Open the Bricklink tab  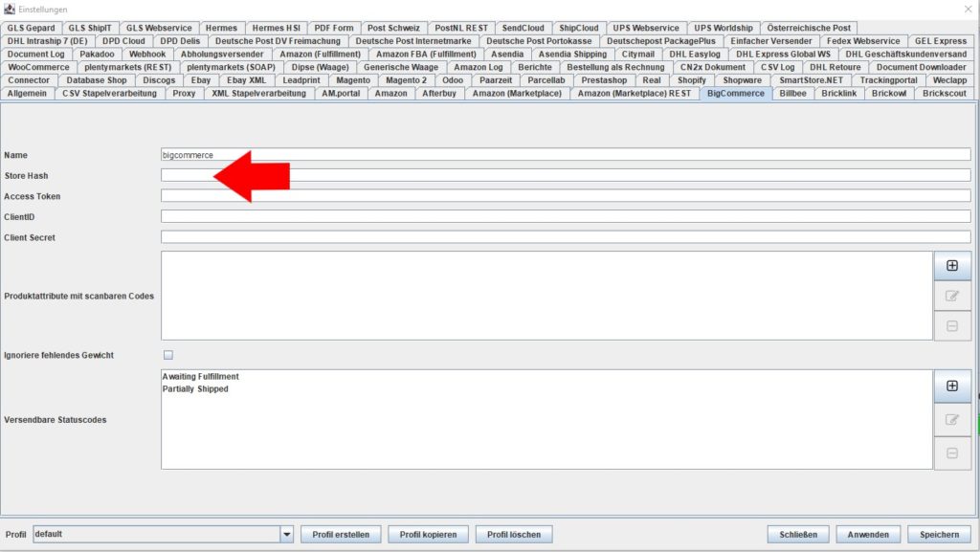point(838,94)
